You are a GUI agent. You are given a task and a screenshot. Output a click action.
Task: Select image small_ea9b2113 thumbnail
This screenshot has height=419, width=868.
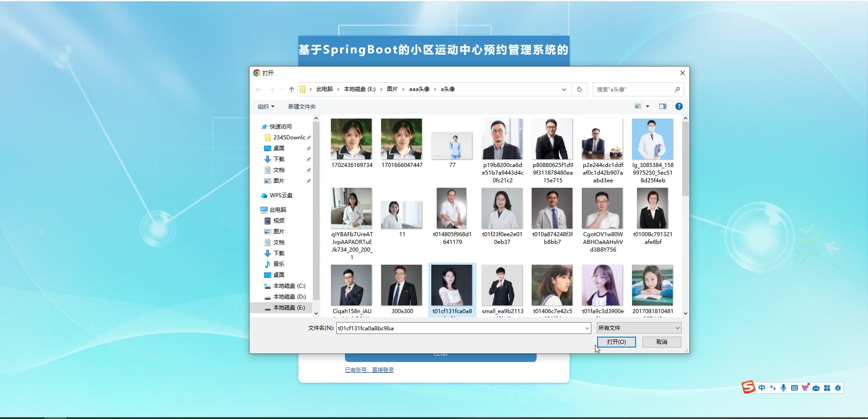click(502, 285)
